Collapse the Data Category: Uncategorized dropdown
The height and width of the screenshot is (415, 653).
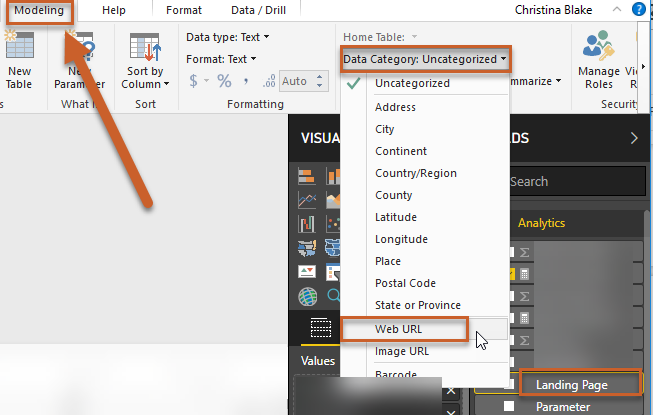coord(425,59)
